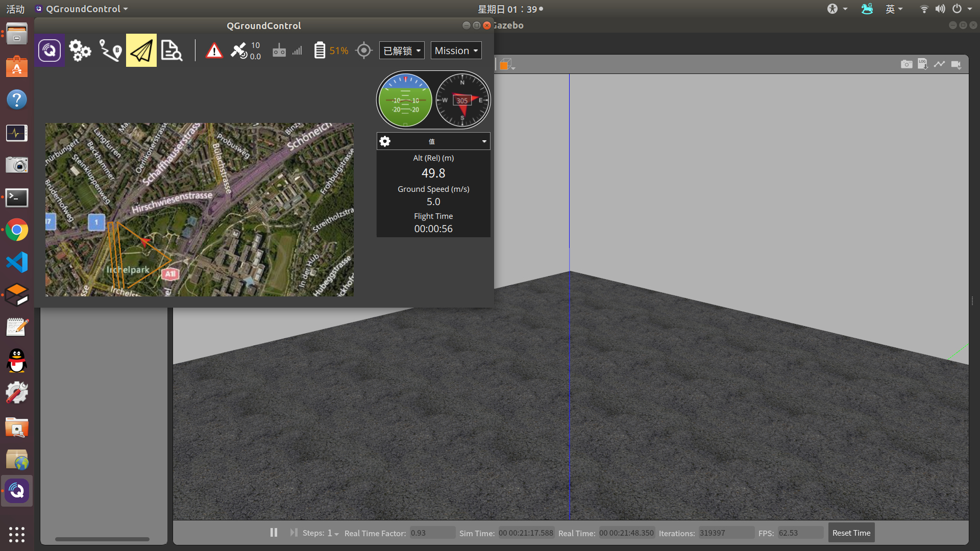The width and height of the screenshot is (980, 551).
Task: Open QGroundControl application settings icon
Action: (x=50, y=51)
